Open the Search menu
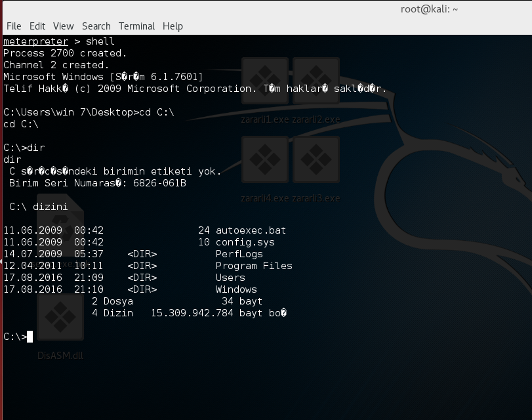This screenshot has width=532, height=420. tap(96, 26)
